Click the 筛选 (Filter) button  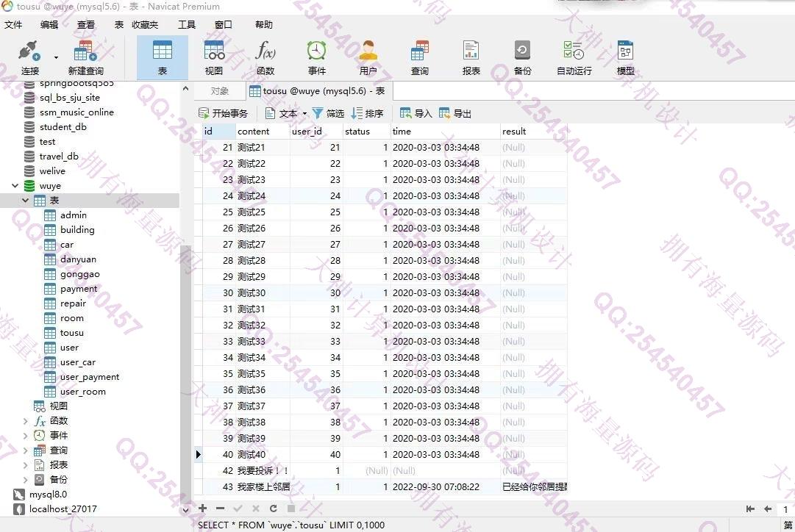point(328,113)
